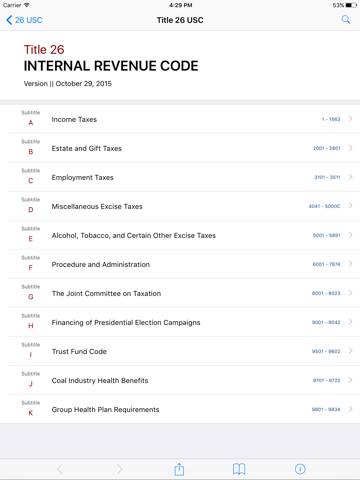The height and width of the screenshot is (480, 360).
Task: Expand chevron on Trust Fund Code row
Action: (351, 351)
